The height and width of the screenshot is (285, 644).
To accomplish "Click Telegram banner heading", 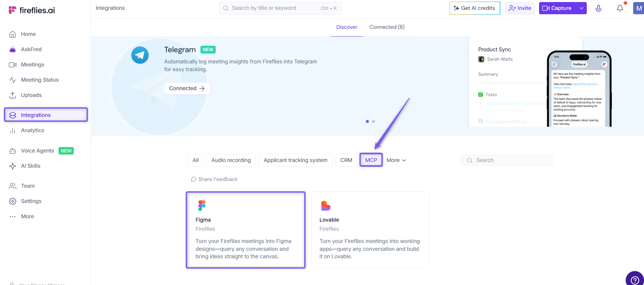I will 180,50.
